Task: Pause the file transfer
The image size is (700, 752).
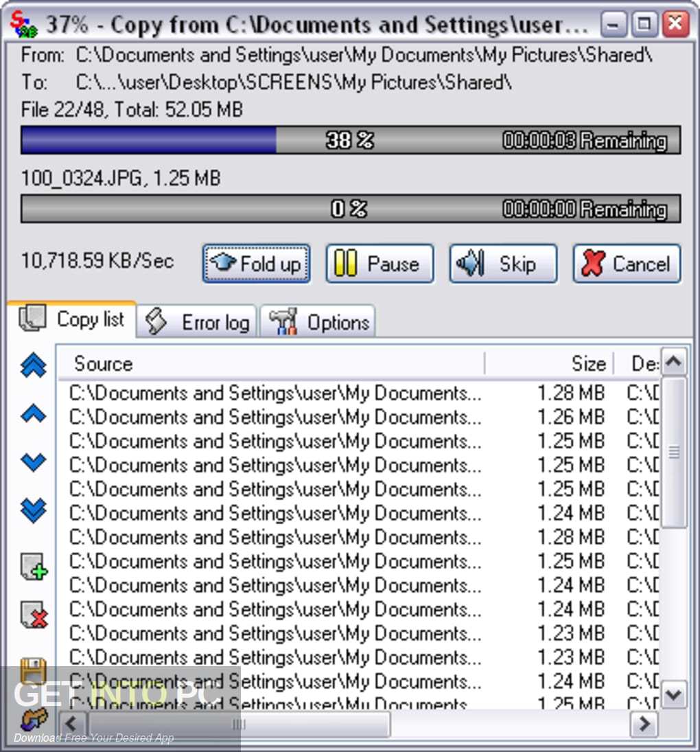Action: [x=380, y=263]
